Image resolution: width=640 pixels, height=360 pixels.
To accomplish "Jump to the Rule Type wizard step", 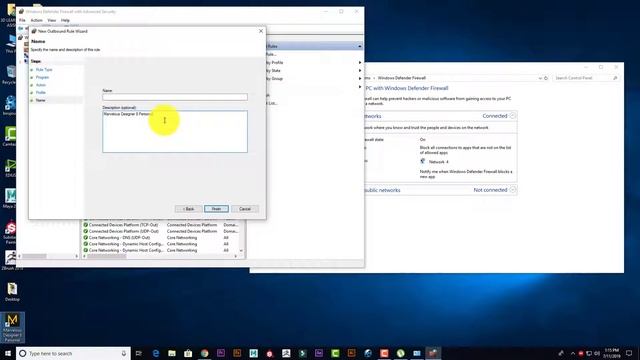I will click(44, 70).
